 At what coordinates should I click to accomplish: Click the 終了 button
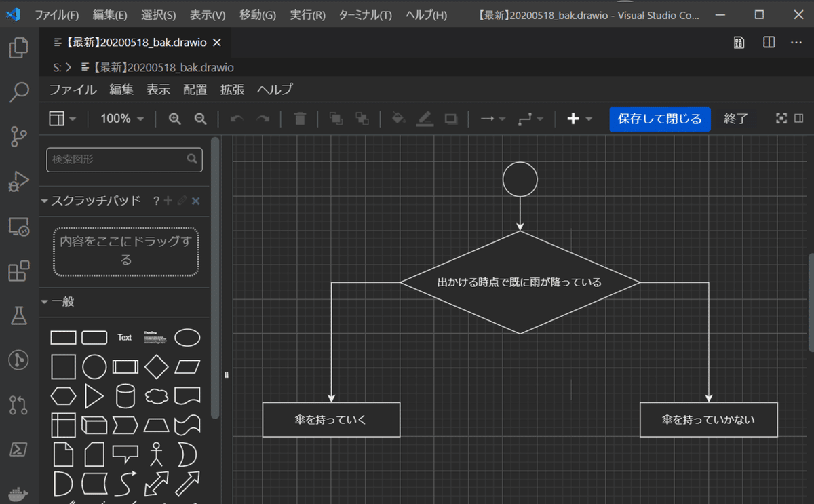[736, 119]
